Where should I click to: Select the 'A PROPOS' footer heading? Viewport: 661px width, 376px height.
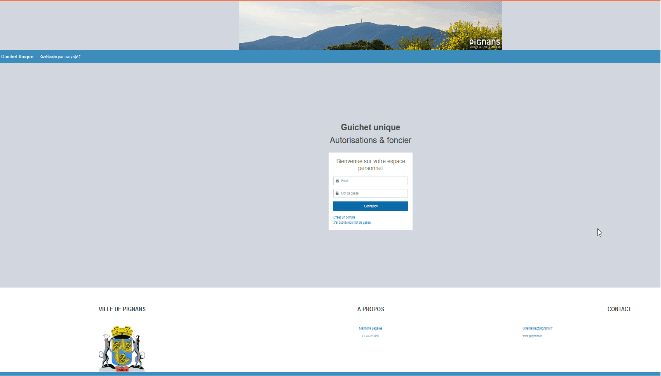[370, 309]
